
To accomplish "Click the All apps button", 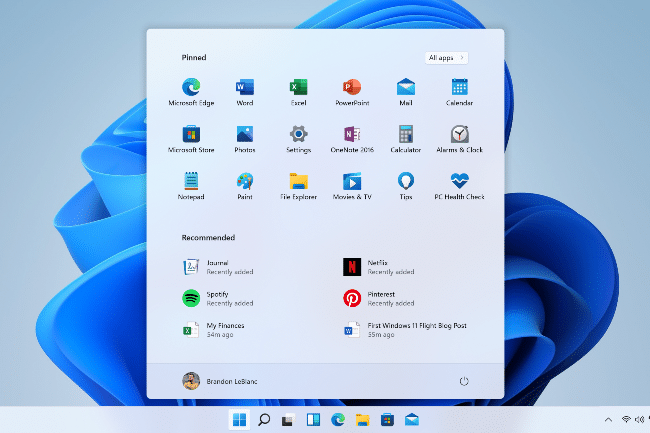I will pyautogui.click(x=446, y=58).
